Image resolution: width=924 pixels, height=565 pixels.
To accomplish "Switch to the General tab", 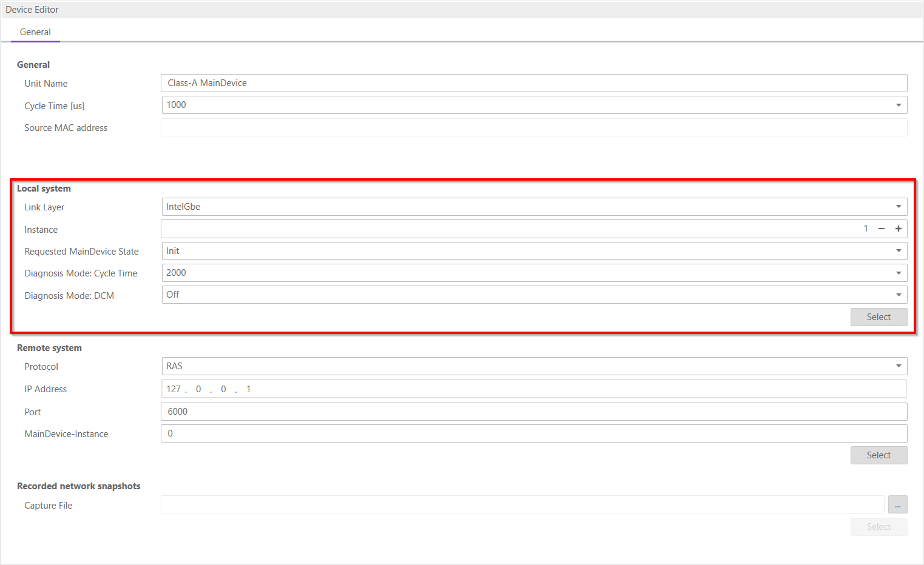I will click(35, 32).
